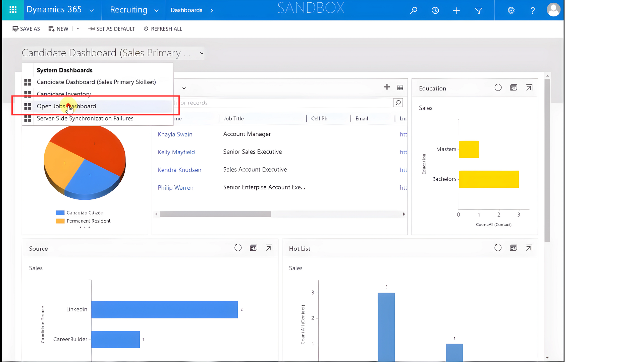Click Account Manager job title cell
The height and width of the screenshot is (362, 644).
pos(247,134)
